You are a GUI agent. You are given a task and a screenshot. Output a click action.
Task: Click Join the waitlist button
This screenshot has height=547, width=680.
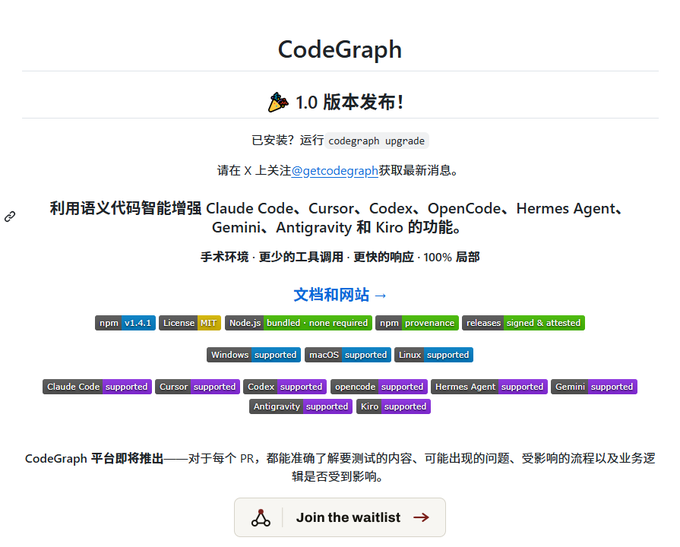340,517
